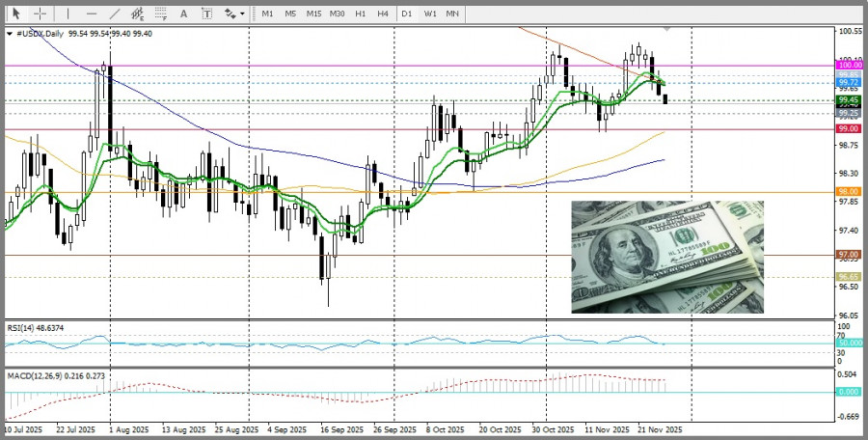Click the 100.55 price scale value
The image size is (868, 440).
coord(849,32)
